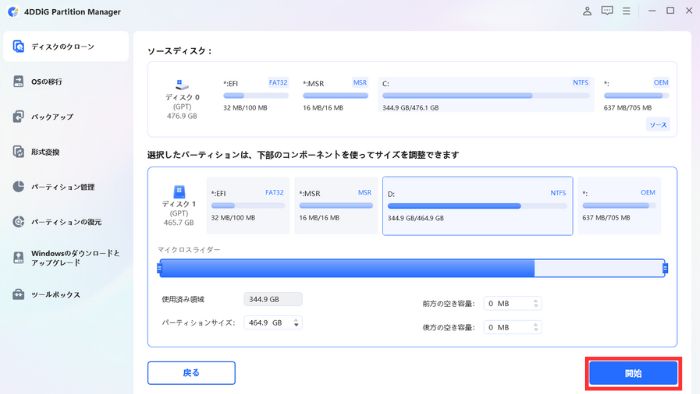This screenshot has height=394, width=700.
Task: Click the rear free space spinner arrows
Action: pos(536,328)
